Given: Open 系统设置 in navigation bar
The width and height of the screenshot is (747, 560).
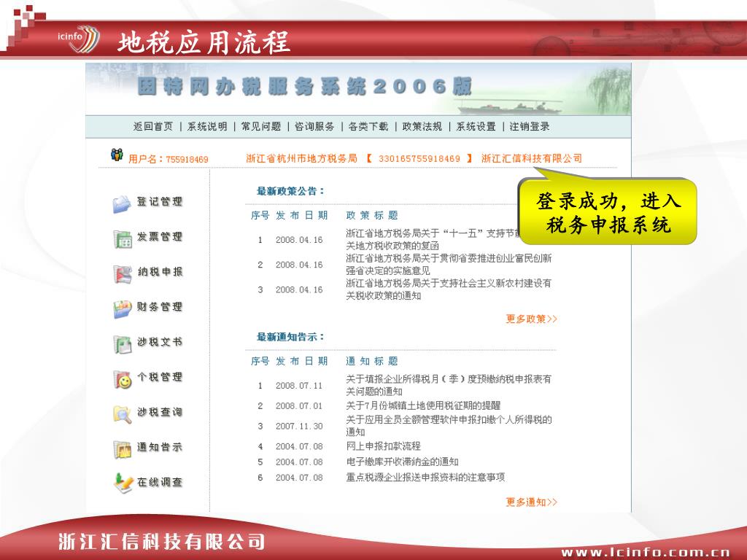Looking at the screenshot, I should (x=476, y=126).
